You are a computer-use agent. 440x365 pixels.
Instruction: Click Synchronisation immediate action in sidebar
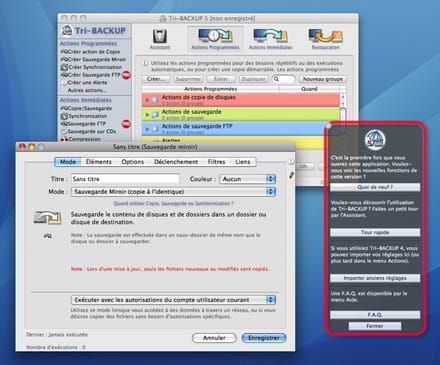[84, 116]
